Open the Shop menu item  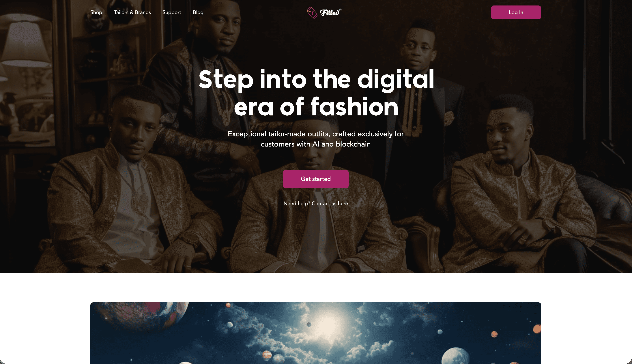[x=96, y=12]
